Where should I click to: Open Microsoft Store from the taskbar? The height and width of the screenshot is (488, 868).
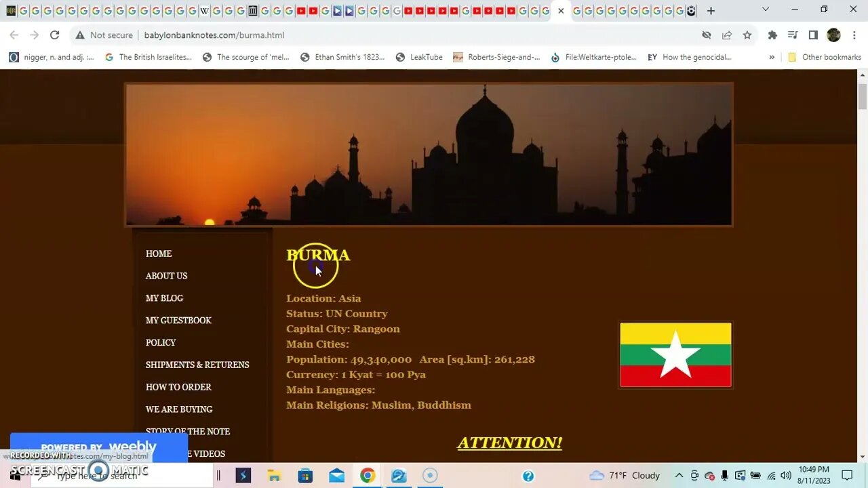[x=305, y=476]
